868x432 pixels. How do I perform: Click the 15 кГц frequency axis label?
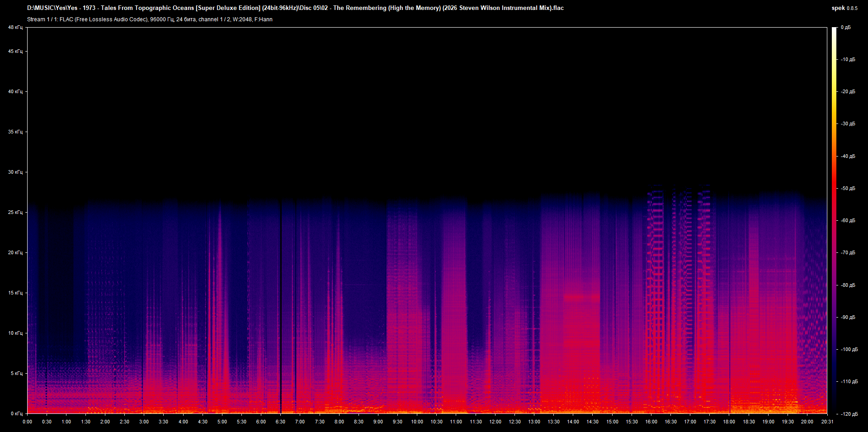tap(15, 293)
